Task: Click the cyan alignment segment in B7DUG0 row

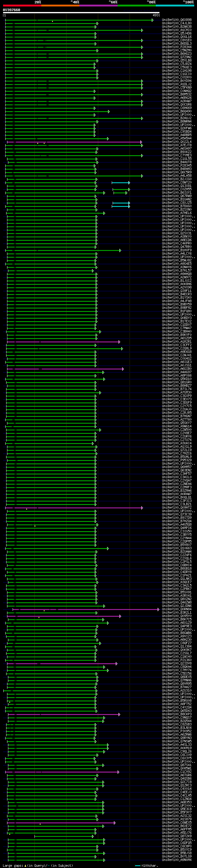Action: [121, 206]
